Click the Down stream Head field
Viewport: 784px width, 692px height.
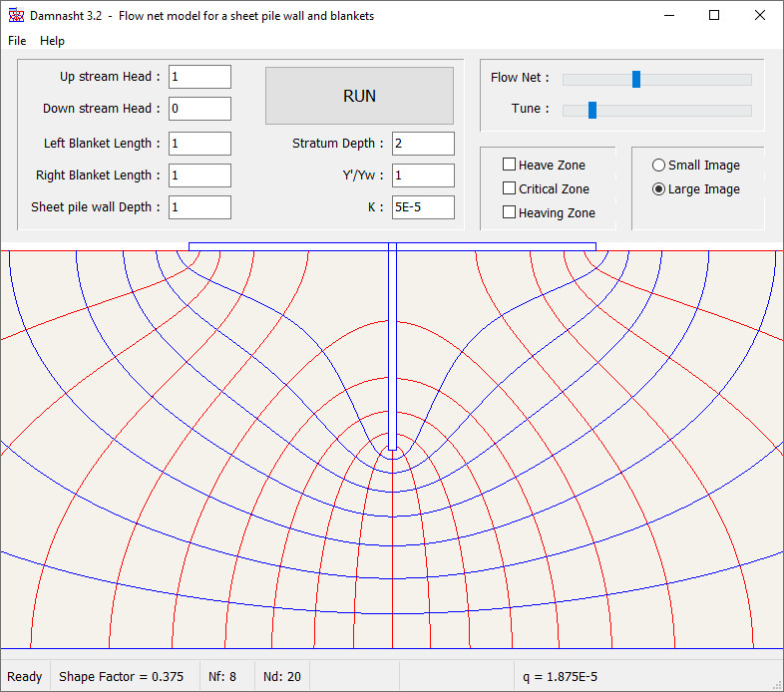coord(199,109)
